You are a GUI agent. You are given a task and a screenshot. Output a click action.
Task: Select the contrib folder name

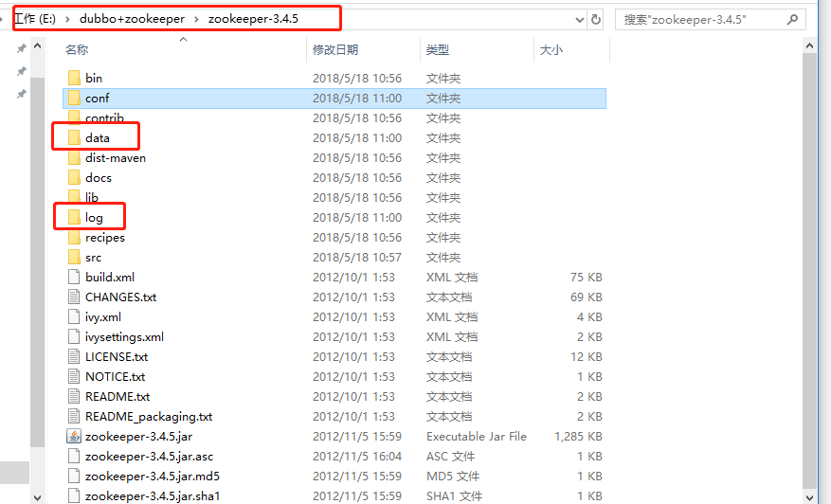(x=104, y=117)
